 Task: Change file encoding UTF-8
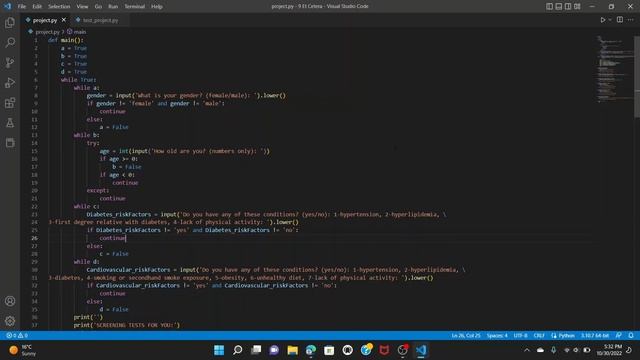pyautogui.click(x=520, y=336)
